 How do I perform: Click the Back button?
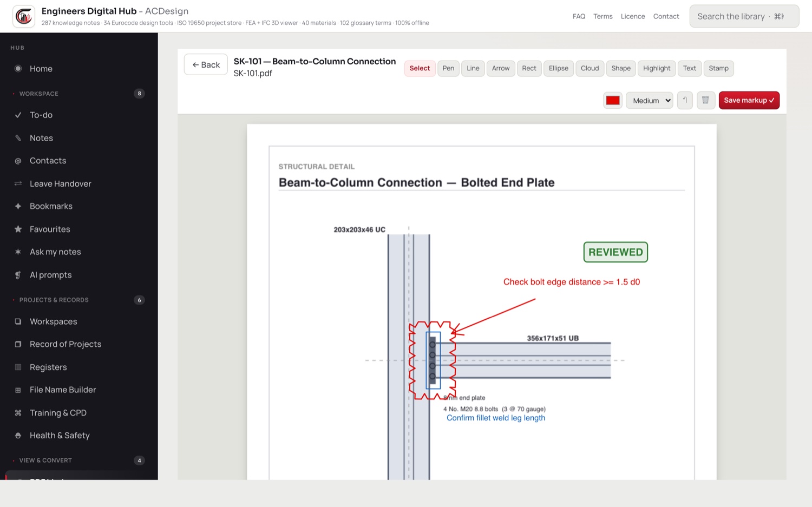coord(206,64)
